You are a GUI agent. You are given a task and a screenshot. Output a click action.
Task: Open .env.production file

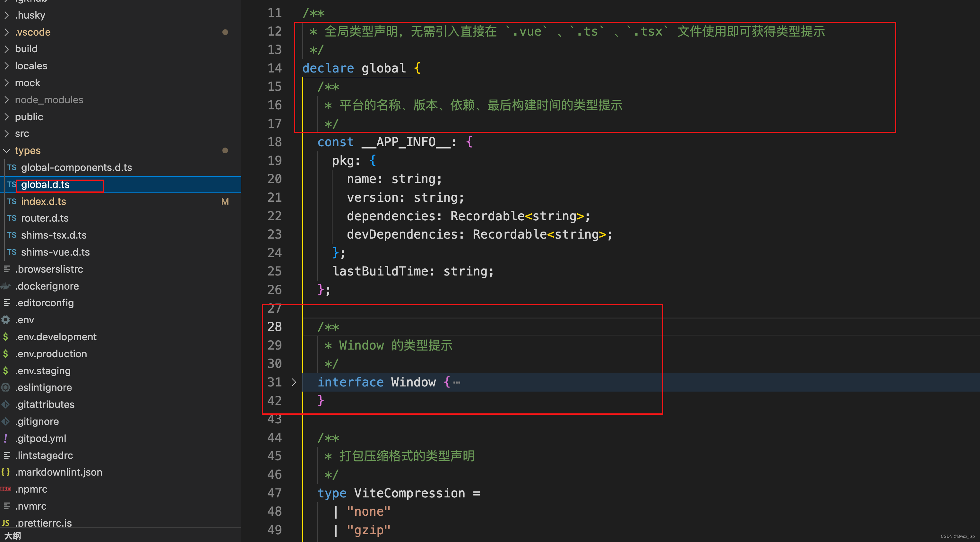51,354
